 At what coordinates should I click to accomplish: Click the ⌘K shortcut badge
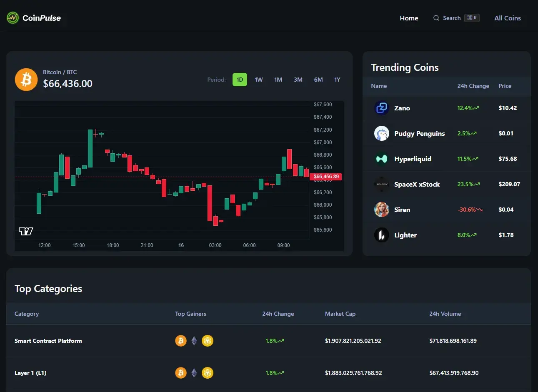pos(472,18)
